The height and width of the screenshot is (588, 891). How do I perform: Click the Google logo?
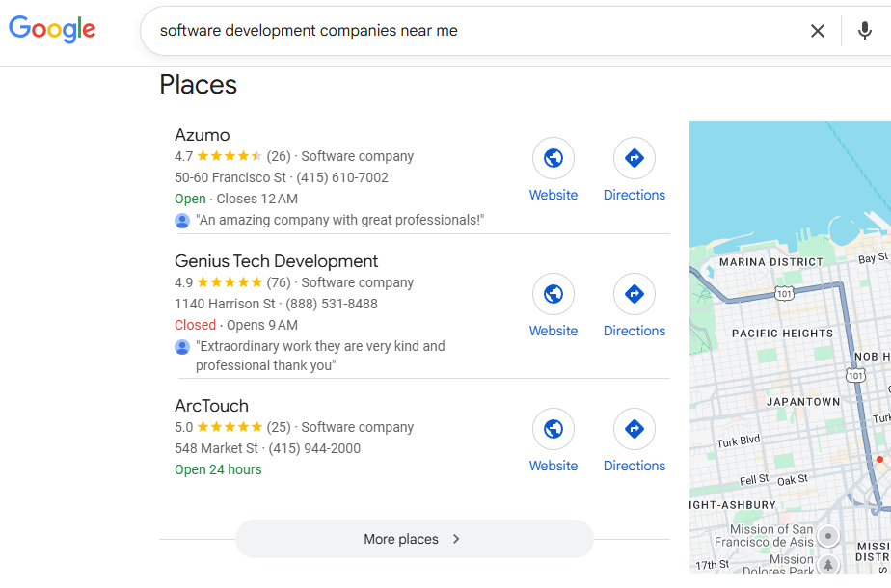coord(52,29)
